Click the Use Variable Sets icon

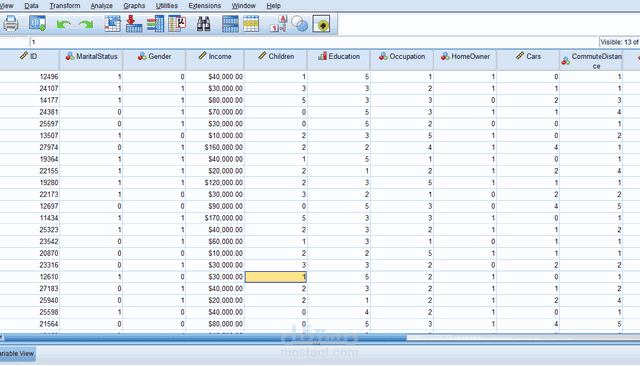pyautogui.click(x=300, y=24)
